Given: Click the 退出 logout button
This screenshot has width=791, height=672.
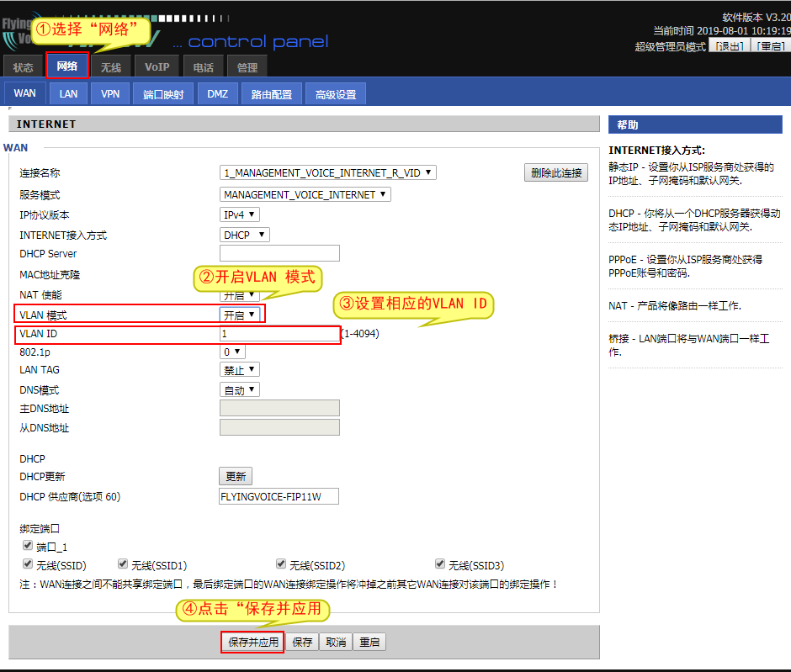Looking at the screenshot, I should (x=729, y=47).
